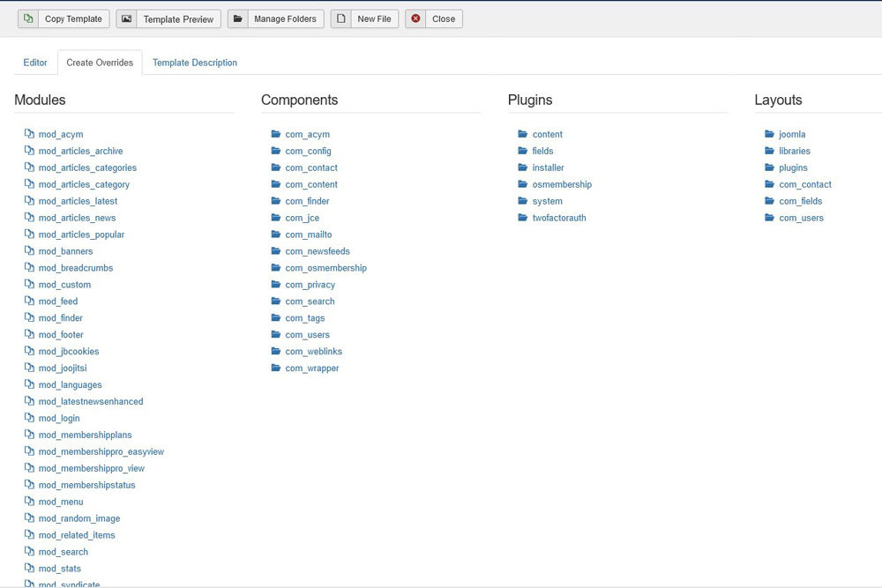The height and width of the screenshot is (588, 882).
Task: Expand the com_users component folder
Action: point(307,335)
